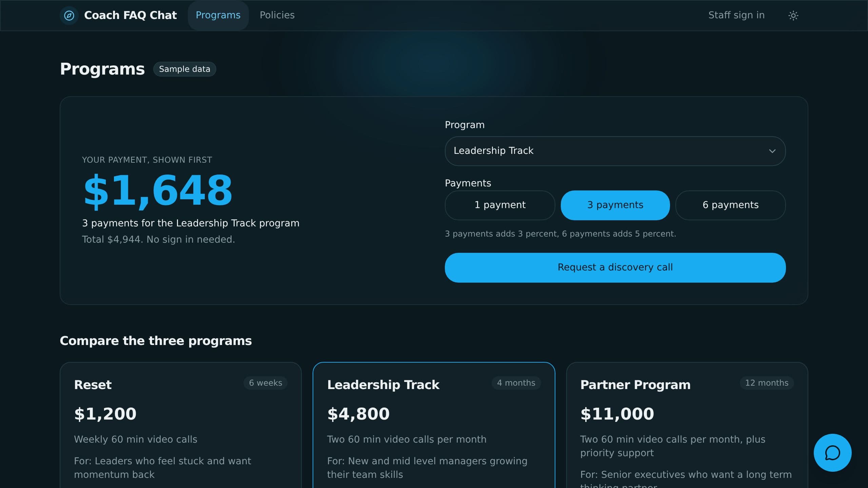Click the $1,200 price
The image size is (868, 488).
click(105, 414)
